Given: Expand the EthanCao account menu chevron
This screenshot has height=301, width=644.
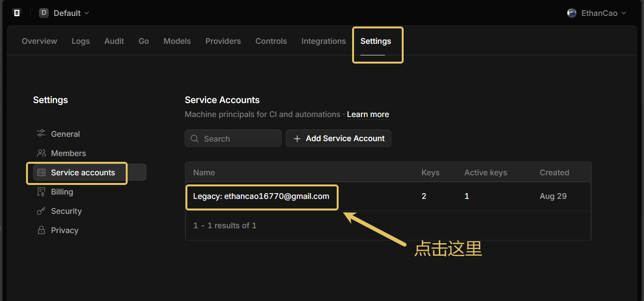Looking at the screenshot, I should click(x=624, y=13).
